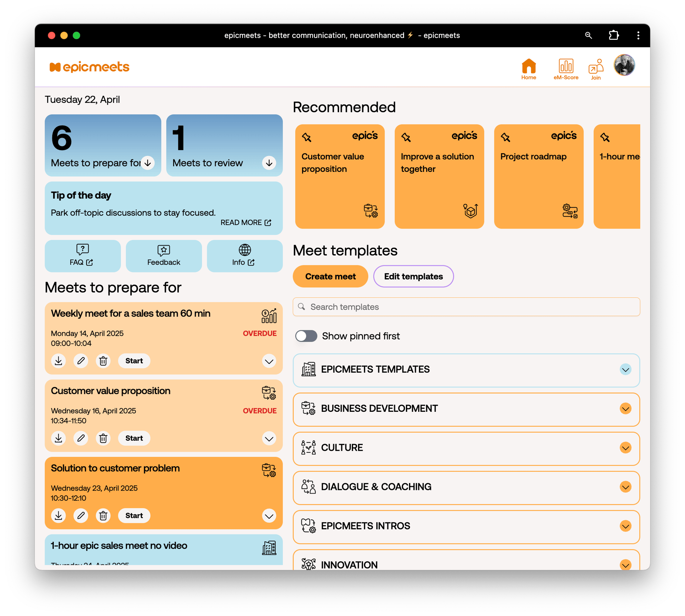Pin the 1-hour meet recommended card

(x=605, y=137)
